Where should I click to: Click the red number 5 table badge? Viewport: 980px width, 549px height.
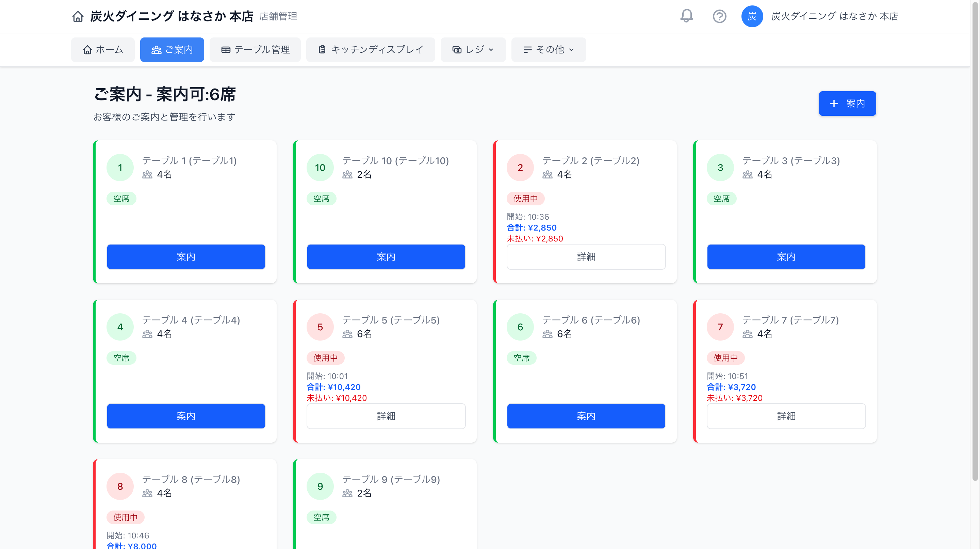coord(320,327)
